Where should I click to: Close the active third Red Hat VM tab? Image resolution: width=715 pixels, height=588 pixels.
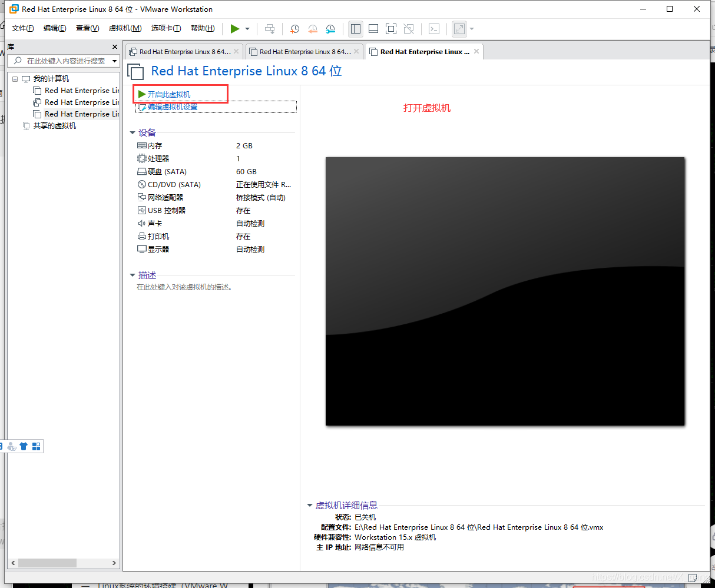coord(476,52)
